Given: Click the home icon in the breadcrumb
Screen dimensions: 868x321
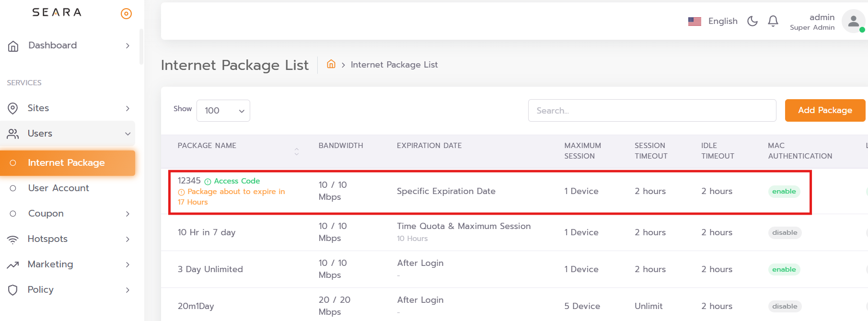Looking at the screenshot, I should (331, 64).
